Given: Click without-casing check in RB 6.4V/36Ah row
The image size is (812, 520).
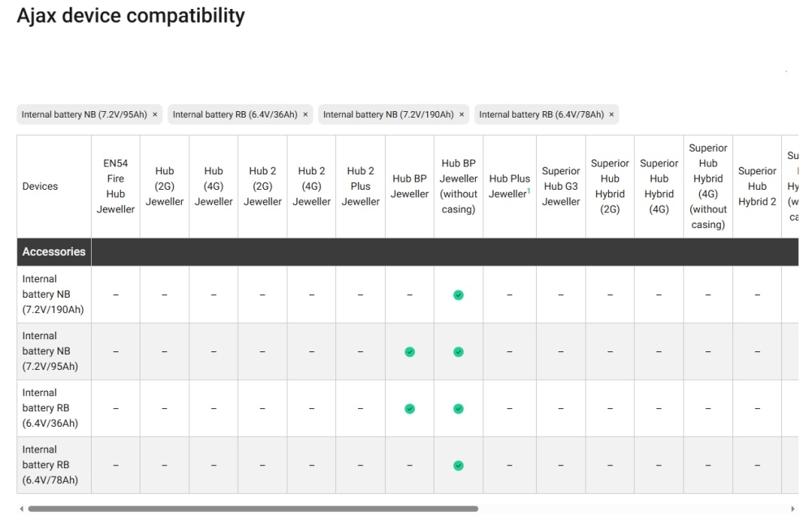Looking at the screenshot, I should [x=458, y=409].
